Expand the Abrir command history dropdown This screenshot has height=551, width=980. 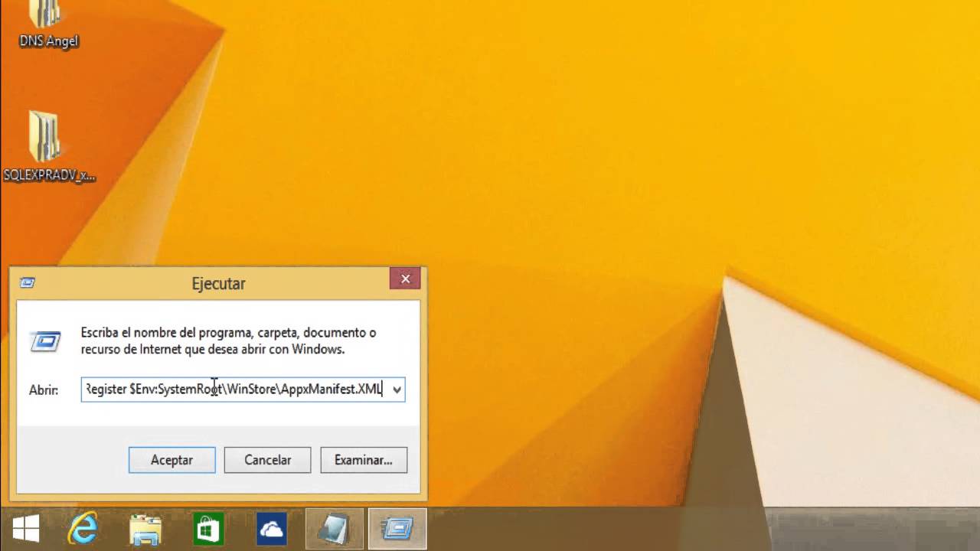tap(397, 390)
